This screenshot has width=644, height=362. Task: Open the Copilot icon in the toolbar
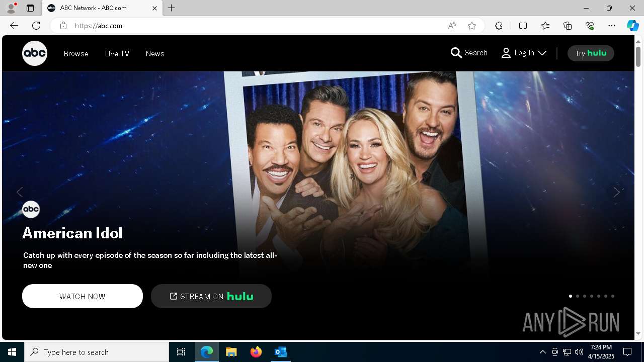tap(632, 26)
